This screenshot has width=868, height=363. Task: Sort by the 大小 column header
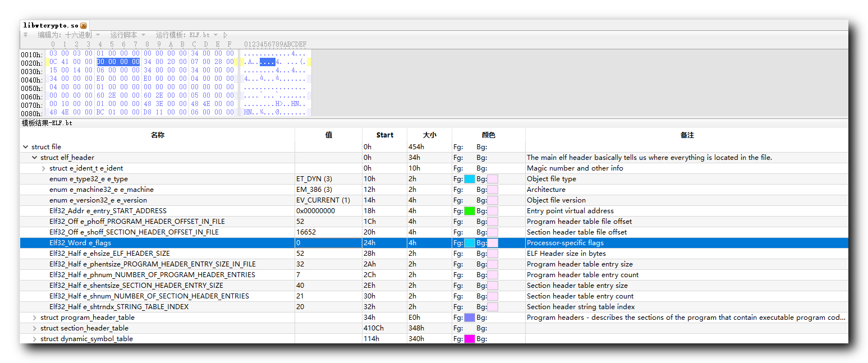coord(430,135)
